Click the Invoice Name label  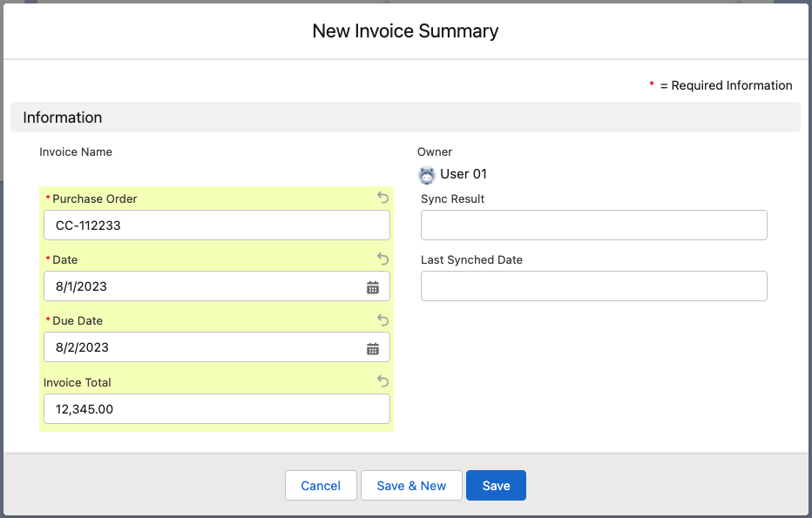click(76, 151)
